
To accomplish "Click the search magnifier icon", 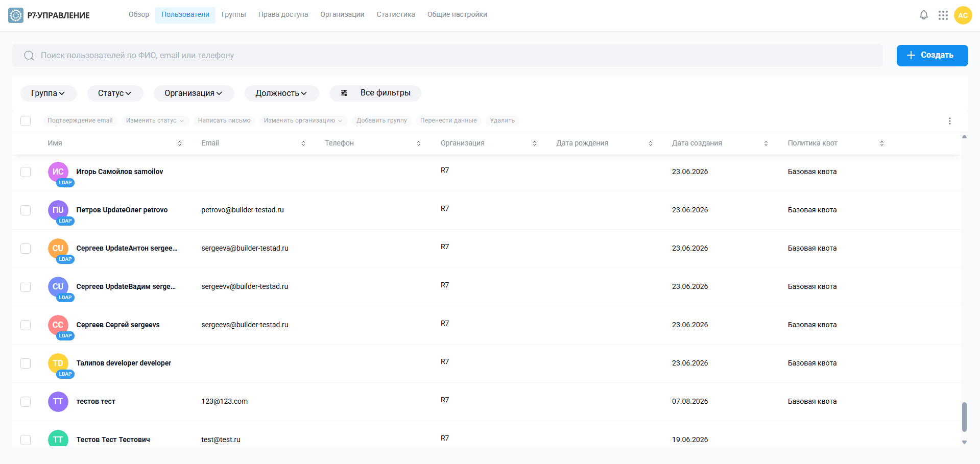I will point(29,55).
